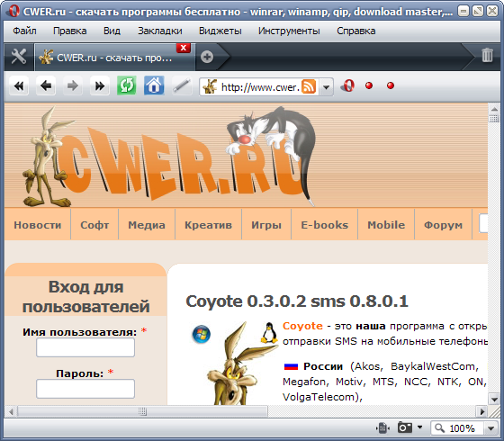This screenshot has width=504, height=441.
Task: Go back with the Back arrow
Action: (x=46, y=85)
